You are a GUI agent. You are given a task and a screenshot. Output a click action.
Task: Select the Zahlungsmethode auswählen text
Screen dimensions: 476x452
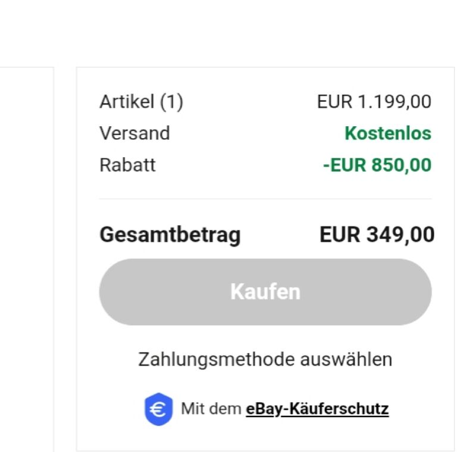coord(265,359)
